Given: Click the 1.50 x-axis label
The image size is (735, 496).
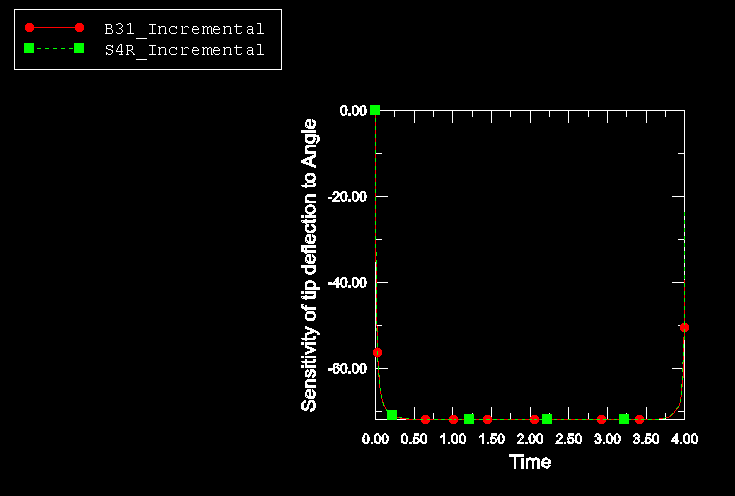Looking at the screenshot, I should coord(491,439).
